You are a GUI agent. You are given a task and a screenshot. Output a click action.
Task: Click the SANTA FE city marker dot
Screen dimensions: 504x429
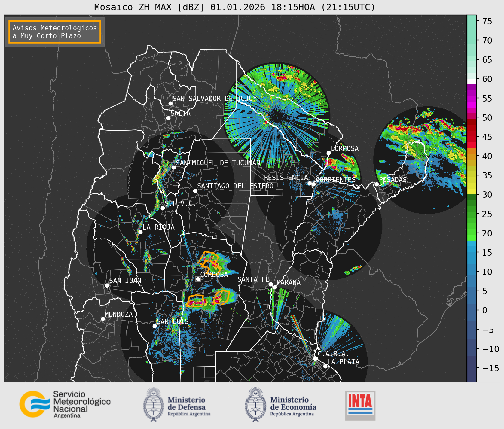click(270, 284)
